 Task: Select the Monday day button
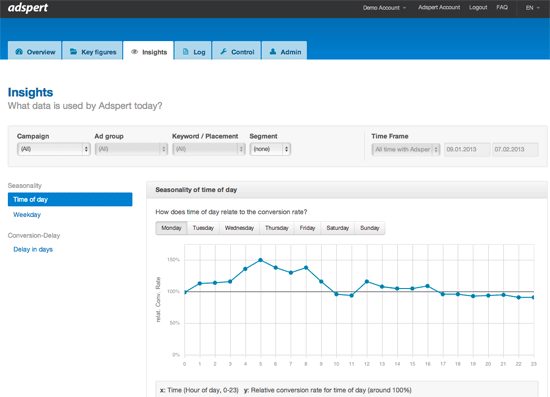(171, 228)
